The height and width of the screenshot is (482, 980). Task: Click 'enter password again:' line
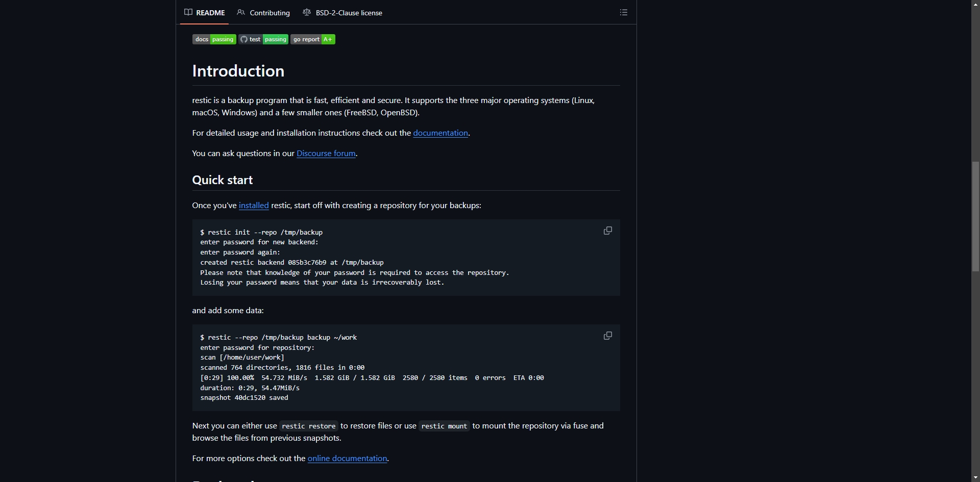[x=240, y=252]
